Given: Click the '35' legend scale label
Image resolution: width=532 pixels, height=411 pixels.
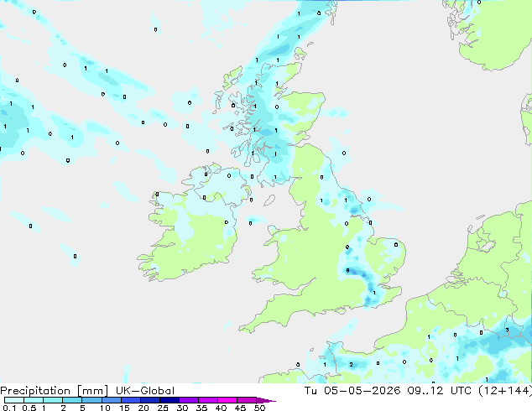Looking at the screenshot, I should [201, 408].
